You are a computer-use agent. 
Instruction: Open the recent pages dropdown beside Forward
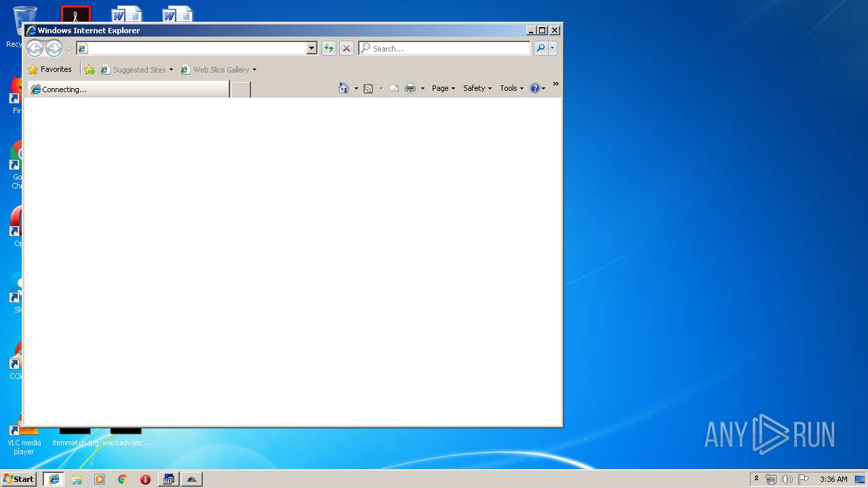[68, 49]
